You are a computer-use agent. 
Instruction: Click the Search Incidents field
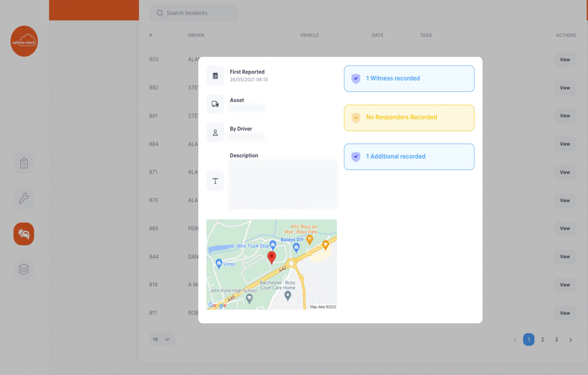tap(194, 13)
